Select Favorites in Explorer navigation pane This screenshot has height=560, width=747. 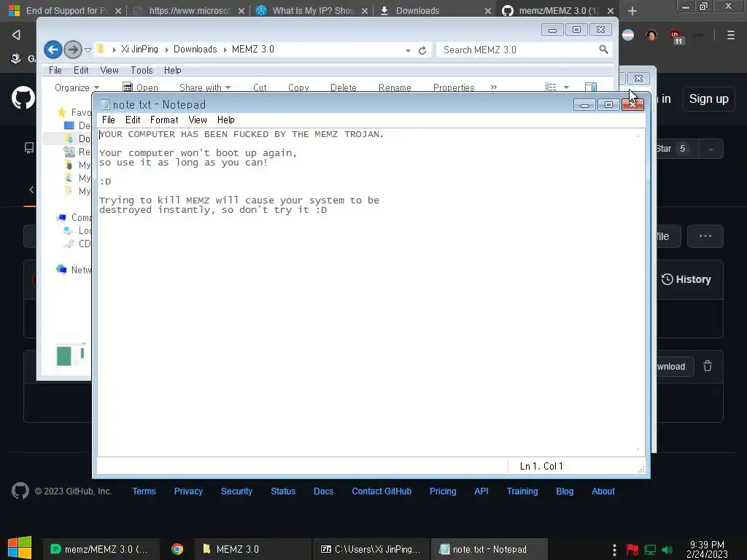point(74,112)
